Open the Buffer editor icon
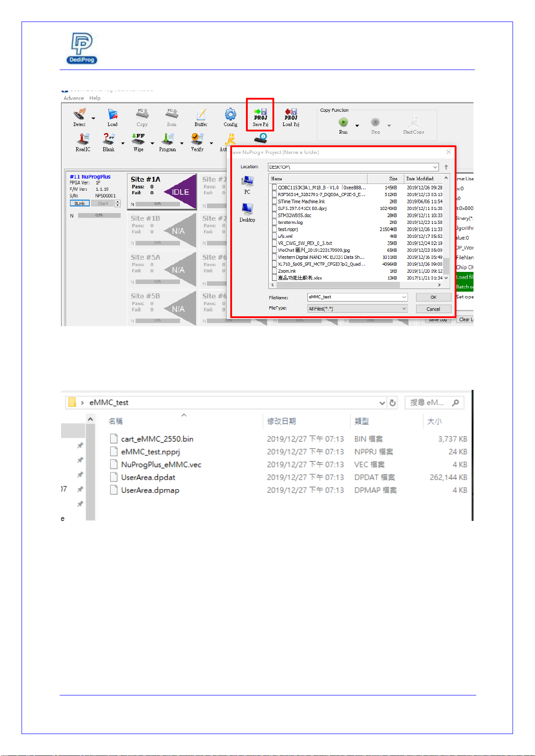The width and height of the screenshot is (535, 756). tap(201, 114)
